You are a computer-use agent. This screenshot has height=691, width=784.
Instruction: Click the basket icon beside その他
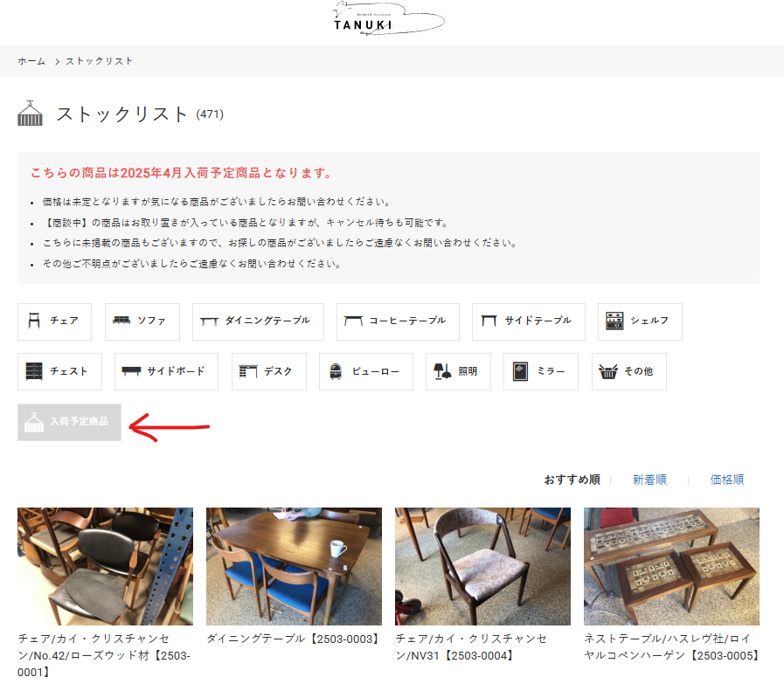[x=608, y=371]
